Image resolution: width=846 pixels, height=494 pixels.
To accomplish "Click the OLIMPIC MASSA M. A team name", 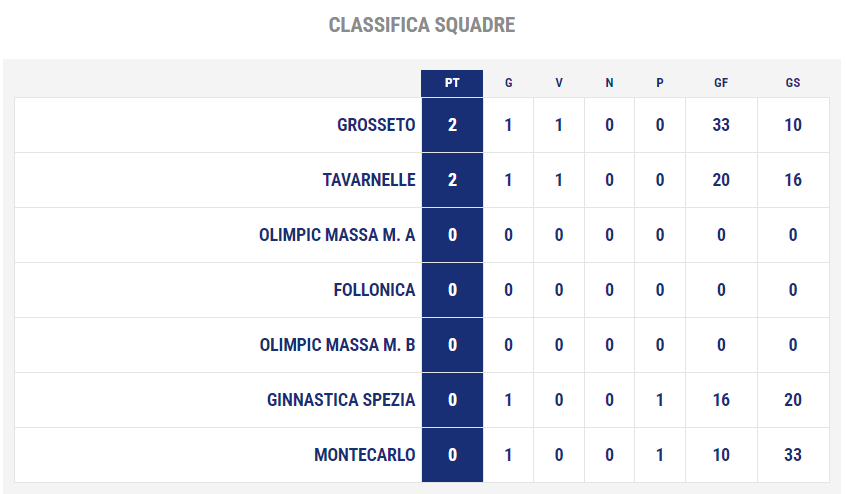I will pos(337,235).
